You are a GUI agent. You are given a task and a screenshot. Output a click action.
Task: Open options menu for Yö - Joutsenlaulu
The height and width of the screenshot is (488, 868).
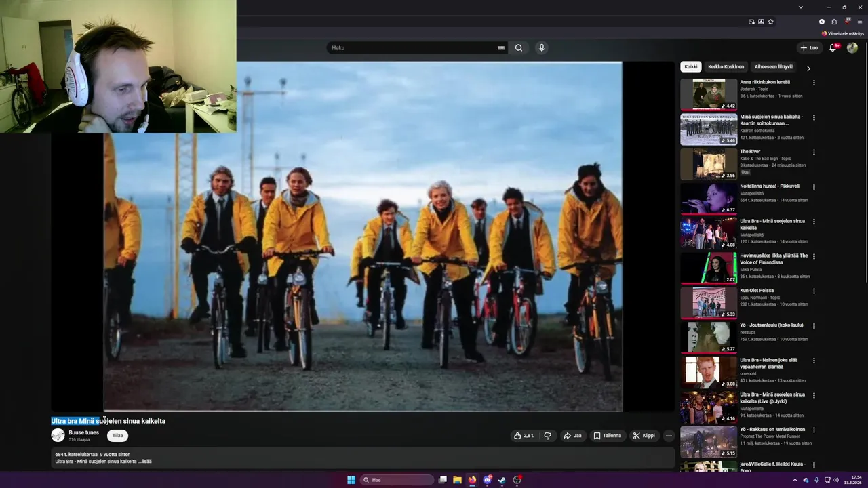pos(814,326)
